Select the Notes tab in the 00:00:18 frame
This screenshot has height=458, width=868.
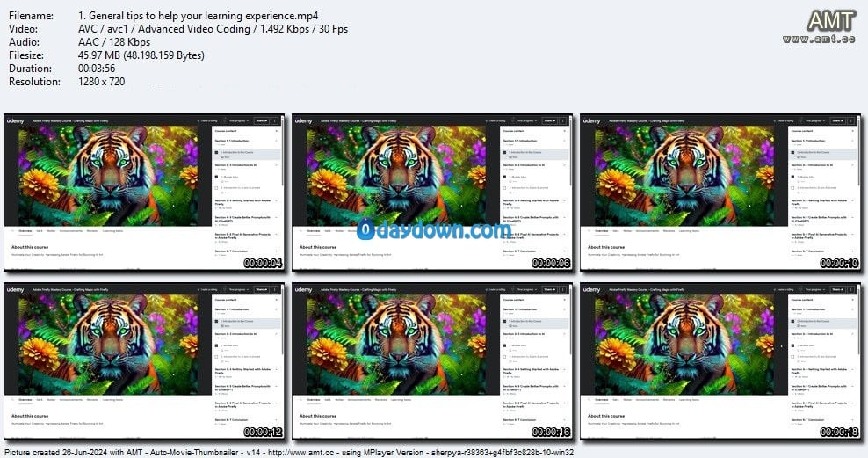tap(627, 400)
